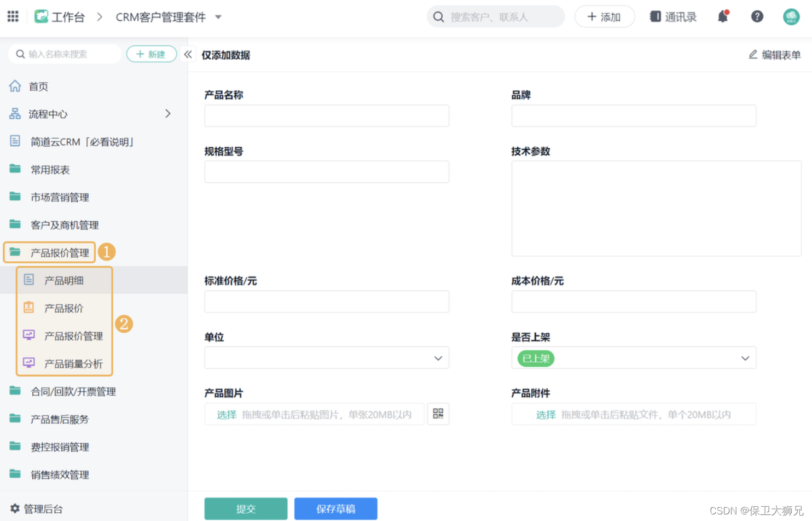Image resolution: width=812 pixels, height=521 pixels.
Task: Click the 提交 submit button
Action: [x=246, y=508]
